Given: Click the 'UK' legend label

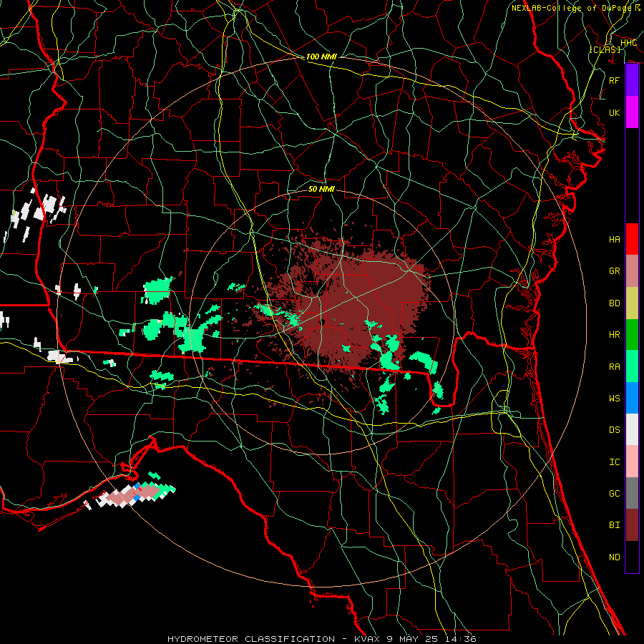Looking at the screenshot, I should [x=615, y=112].
